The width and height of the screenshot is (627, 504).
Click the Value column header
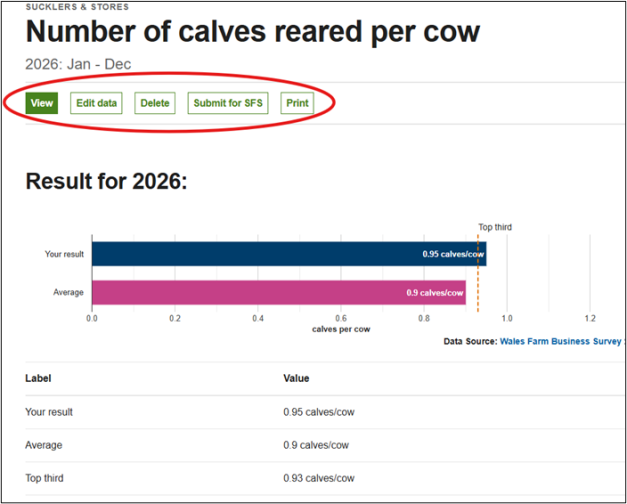(x=296, y=378)
